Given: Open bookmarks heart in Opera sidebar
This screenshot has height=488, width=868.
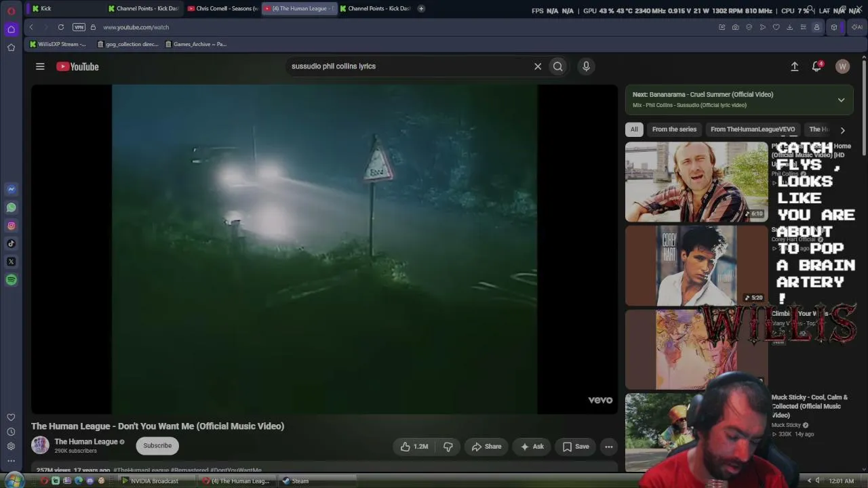Looking at the screenshot, I should [11, 418].
